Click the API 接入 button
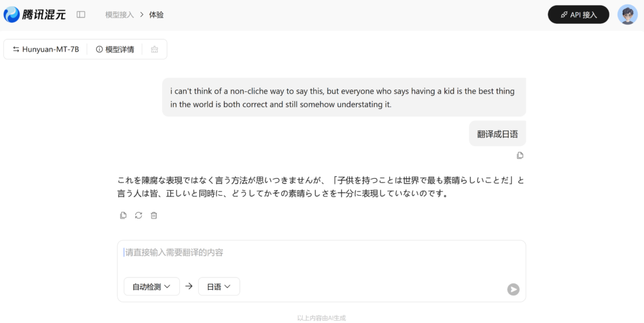The height and width of the screenshot is (323, 644). click(579, 14)
